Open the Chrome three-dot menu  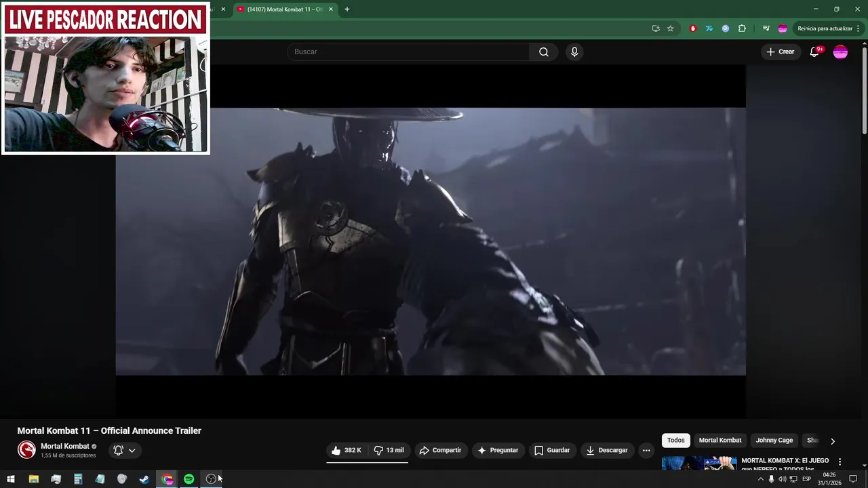click(859, 28)
